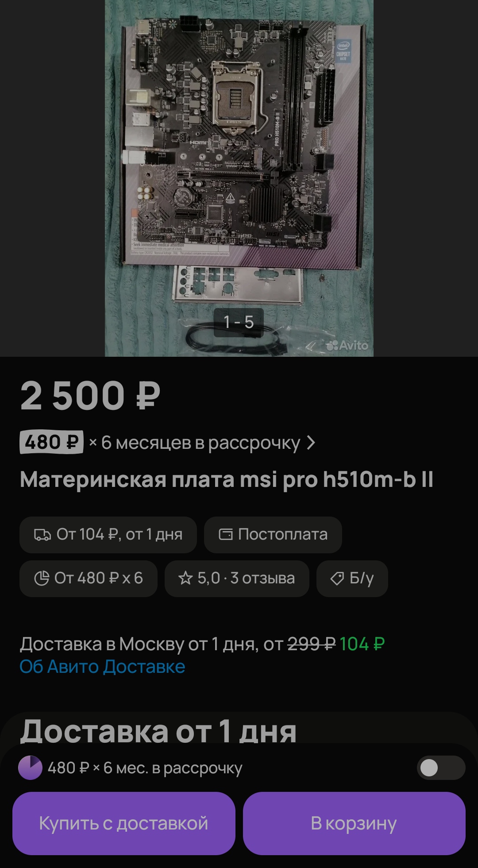
Task: Select the Постоплата chip
Action: [x=273, y=535]
